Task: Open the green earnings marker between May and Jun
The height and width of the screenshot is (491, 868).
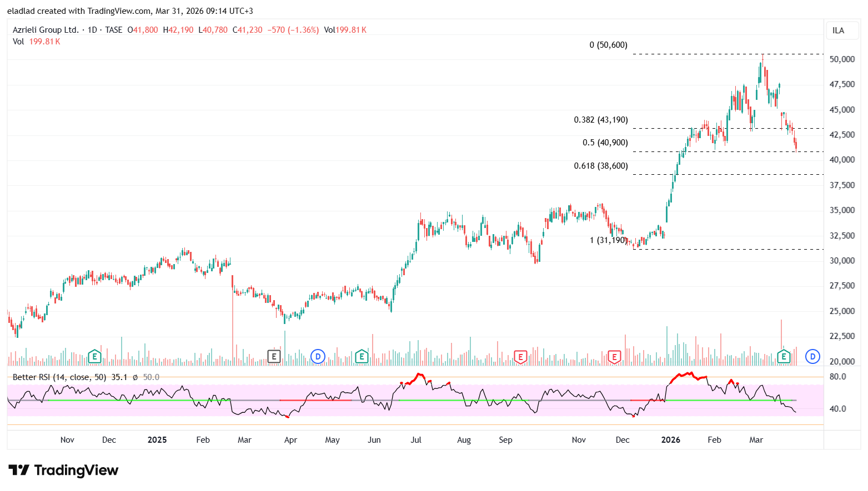Action: [x=362, y=356]
